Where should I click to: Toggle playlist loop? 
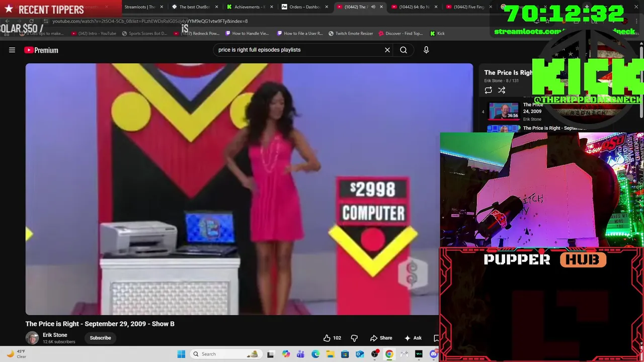[x=488, y=90]
